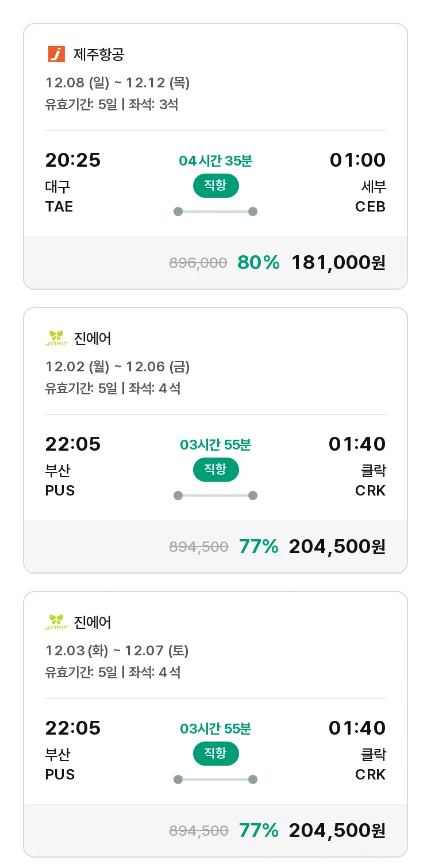Open the 204,500원 price on the 12.02 Jin Air card
The width and height of the screenshot is (431, 868).
[337, 547]
